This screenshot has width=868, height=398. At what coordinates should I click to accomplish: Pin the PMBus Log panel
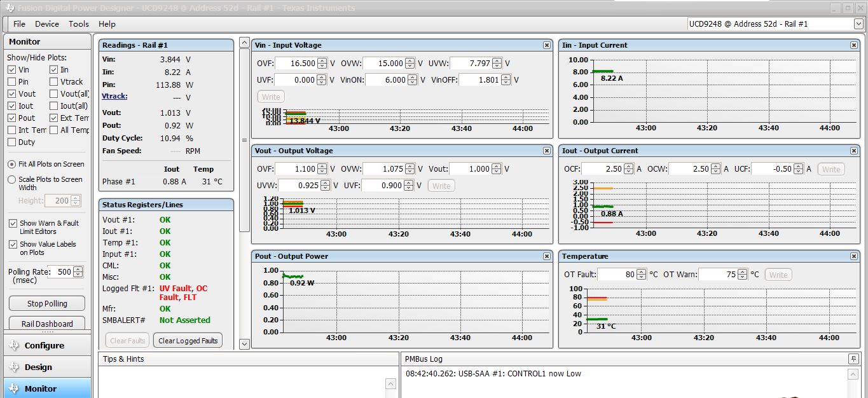pyautogui.click(x=853, y=359)
